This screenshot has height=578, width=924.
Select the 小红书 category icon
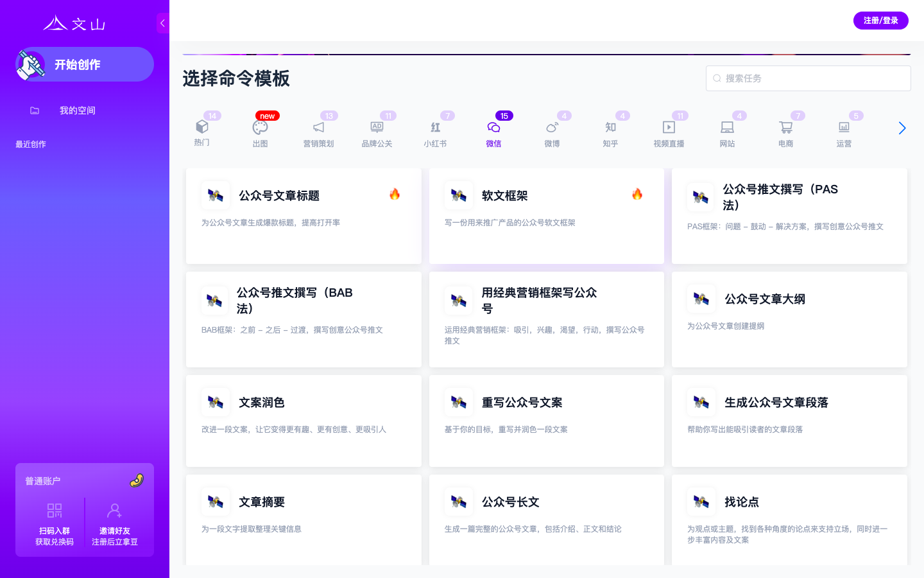point(435,128)
